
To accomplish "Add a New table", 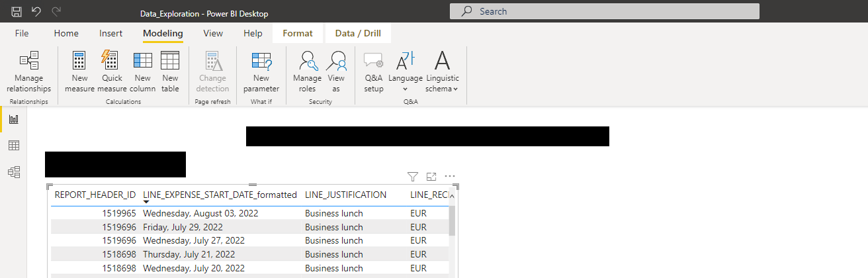I will (x=170, y=71).
